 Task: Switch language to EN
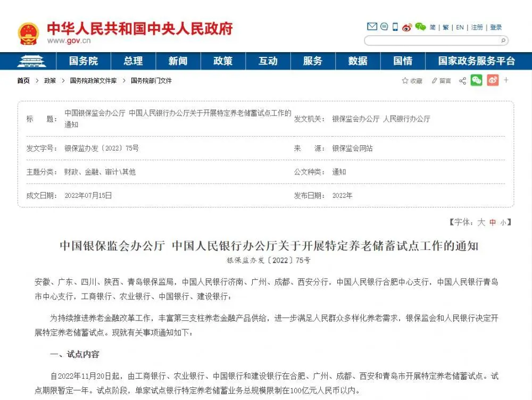(x=460, y=27)
